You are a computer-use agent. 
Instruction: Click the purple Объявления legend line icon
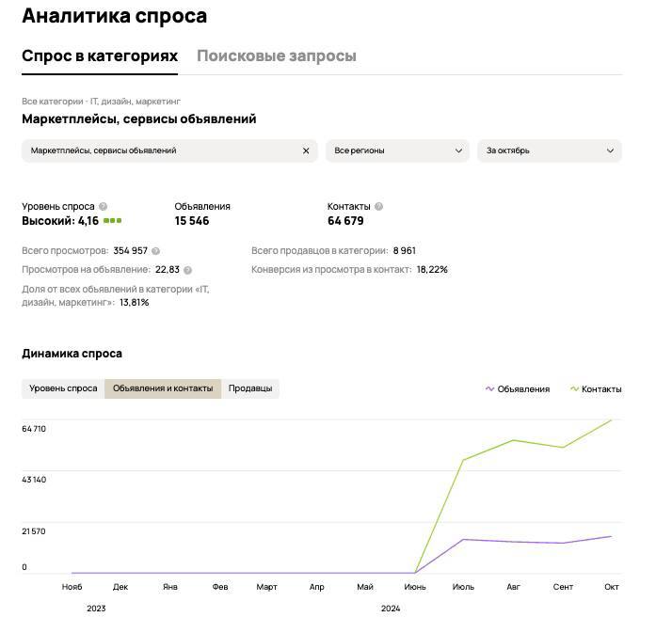click(489, 388)
